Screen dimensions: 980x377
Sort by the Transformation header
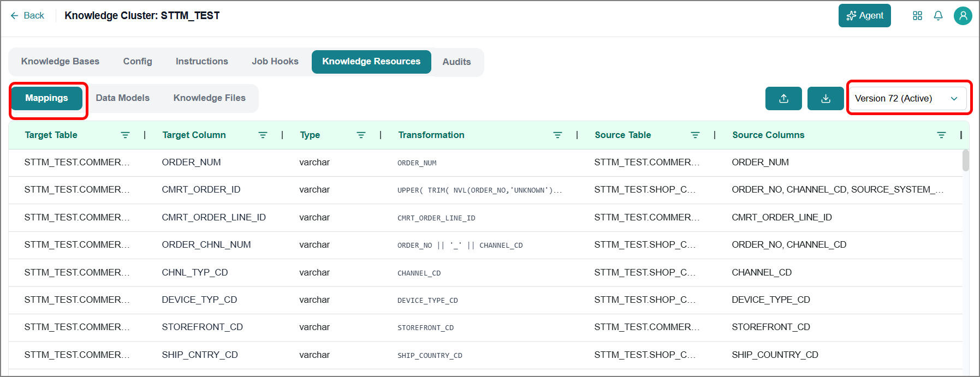[x=431, y=135]
